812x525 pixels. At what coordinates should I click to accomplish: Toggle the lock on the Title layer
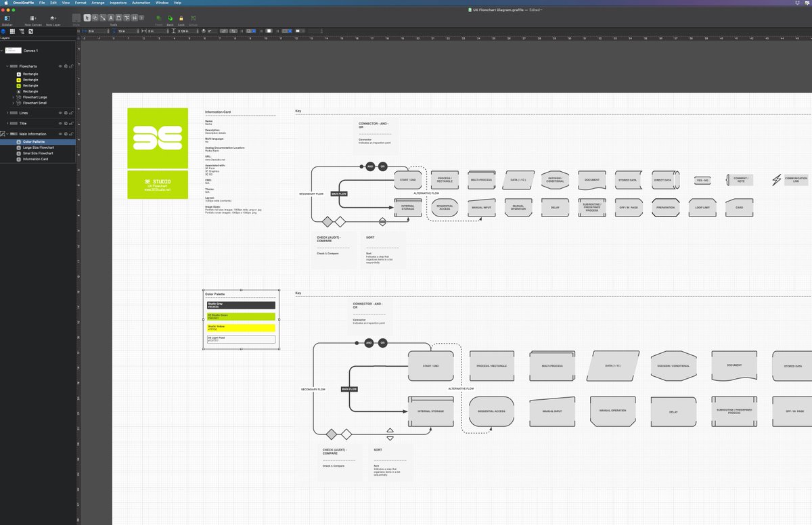(71, 123)
